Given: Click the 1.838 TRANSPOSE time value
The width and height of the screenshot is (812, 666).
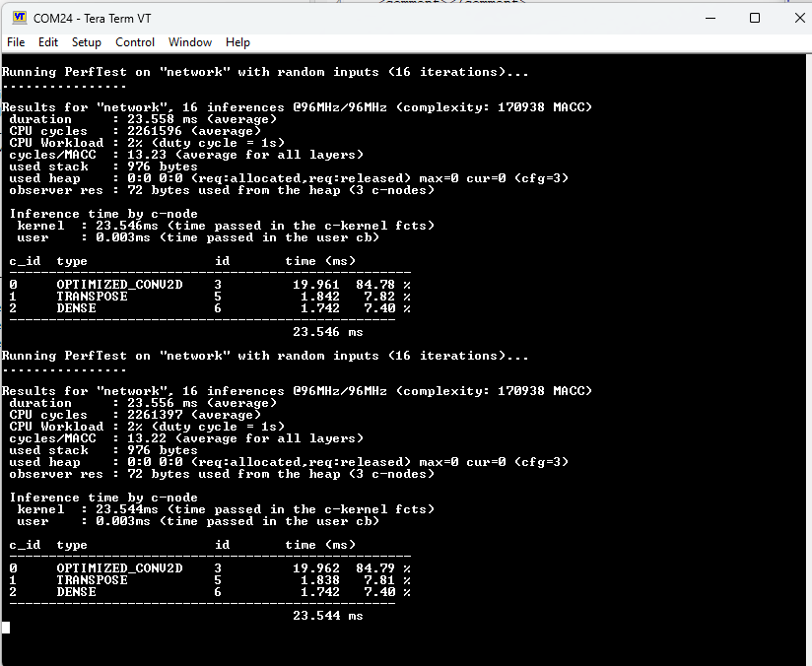Looking at the screenshot, I should (320, 580).
